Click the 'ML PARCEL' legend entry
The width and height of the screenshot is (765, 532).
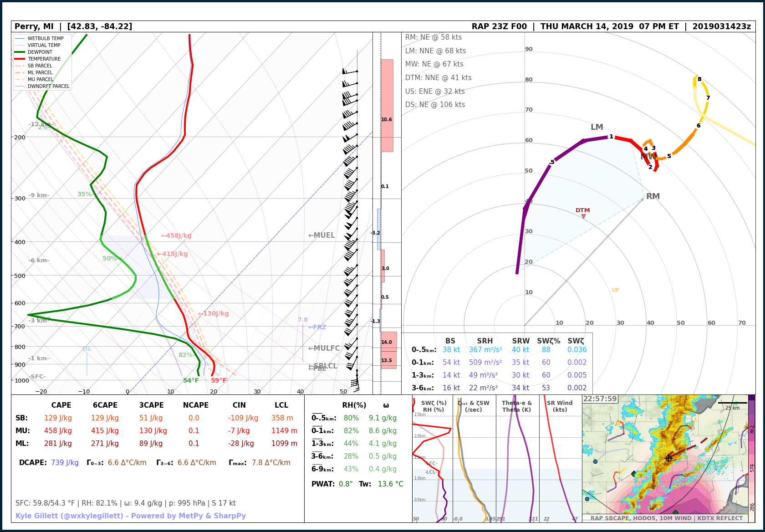pos(40,72)
